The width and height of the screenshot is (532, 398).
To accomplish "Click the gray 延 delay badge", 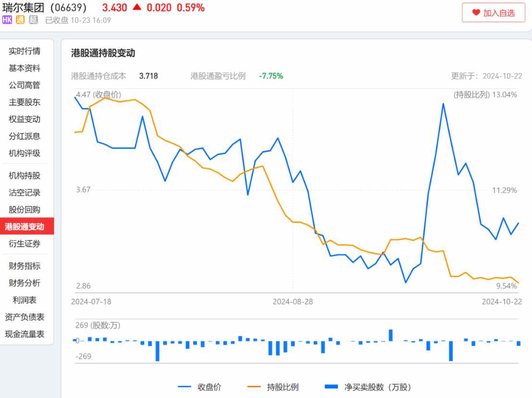I will (33, 20).
